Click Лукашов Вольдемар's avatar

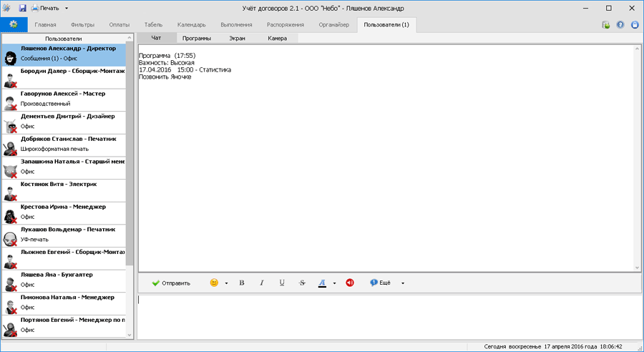[x=10, y=239]
